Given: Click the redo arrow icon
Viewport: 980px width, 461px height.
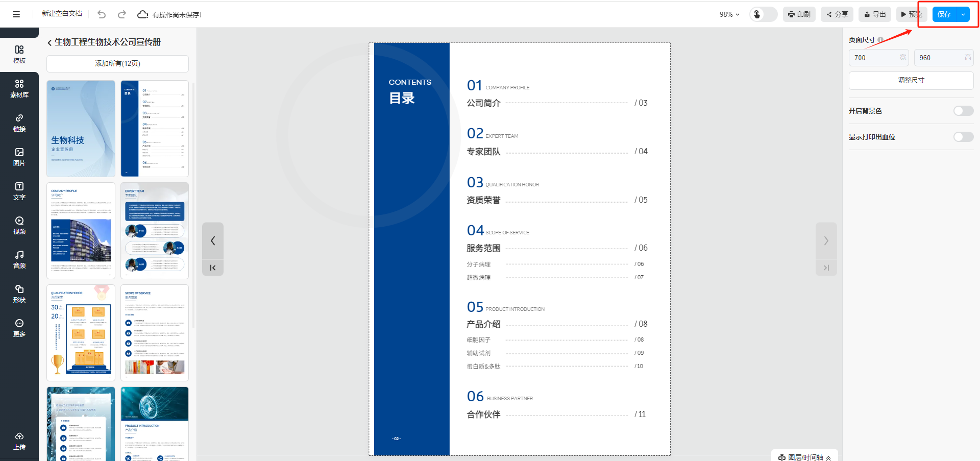Looking at the screenshot, I should (122, 14).
